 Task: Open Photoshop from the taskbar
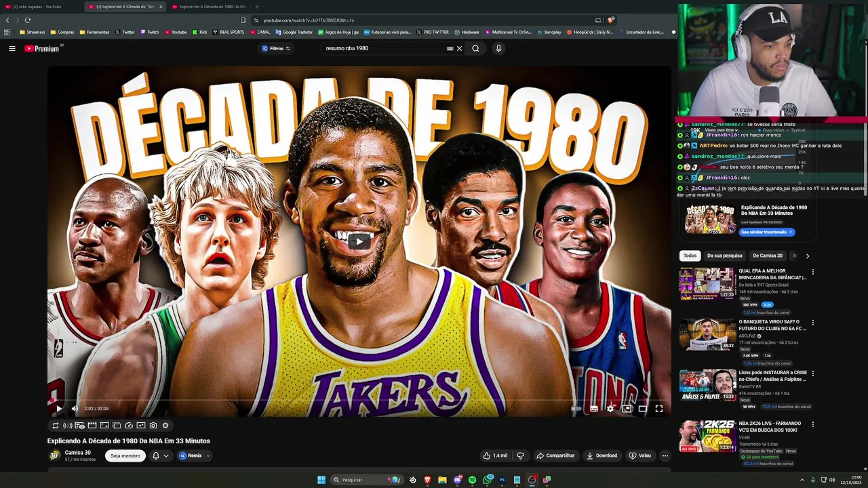tap(502, 480)
